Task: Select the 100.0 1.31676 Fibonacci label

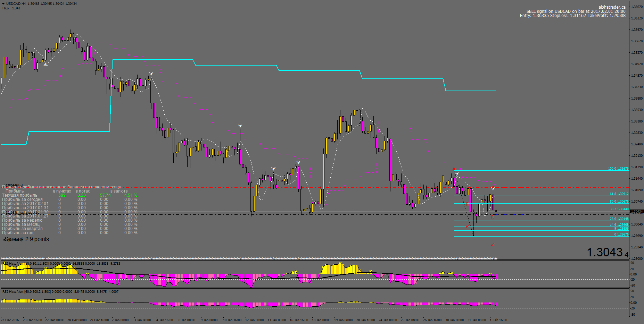Action: click(x=618, y=169)
